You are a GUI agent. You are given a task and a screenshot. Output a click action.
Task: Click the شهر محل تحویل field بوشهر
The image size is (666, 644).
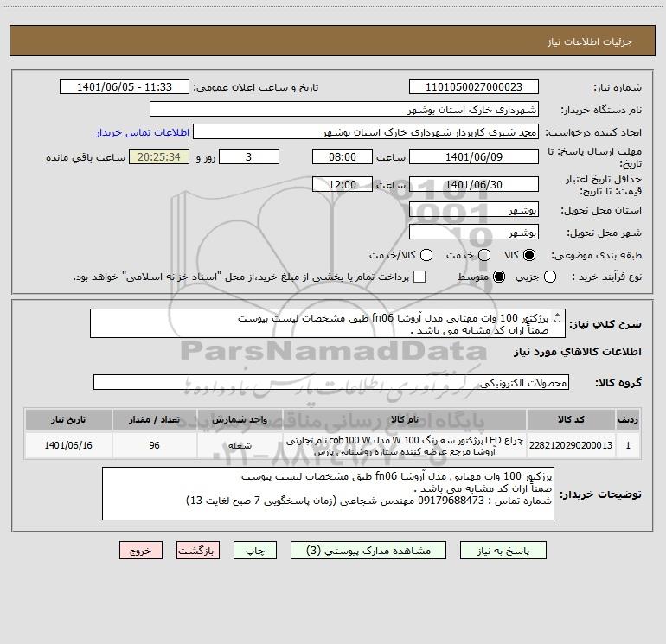coord(474,232)
